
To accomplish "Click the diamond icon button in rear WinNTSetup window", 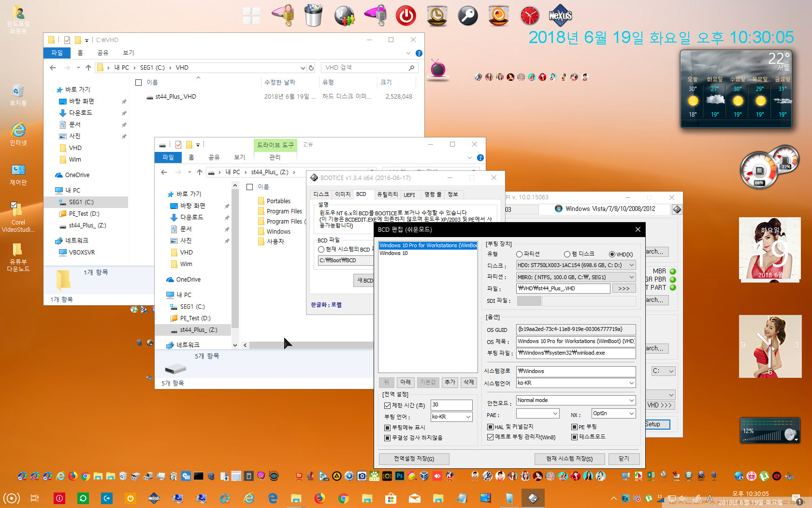I will click(677, 209).
